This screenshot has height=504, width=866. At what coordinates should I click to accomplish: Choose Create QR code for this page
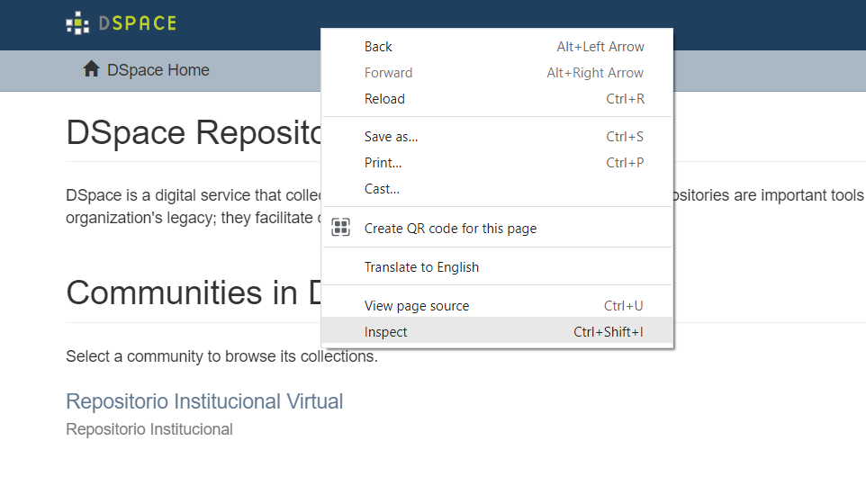pos(497,229)
